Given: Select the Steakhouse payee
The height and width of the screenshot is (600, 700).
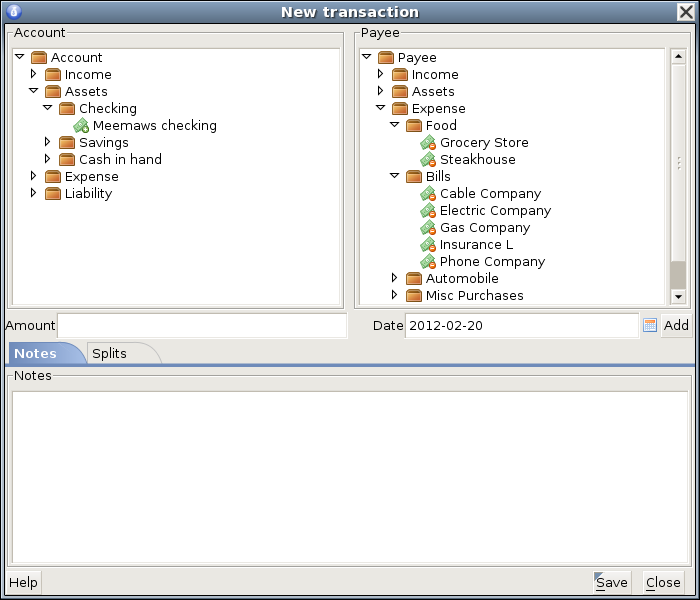Looking at the screenshot, I should (x=477, y=160).
